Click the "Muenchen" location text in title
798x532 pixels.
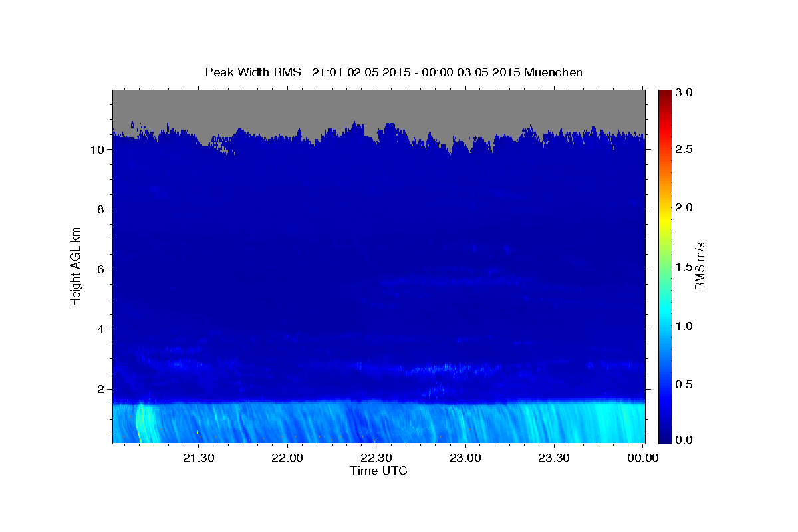(x=553, y=72)
